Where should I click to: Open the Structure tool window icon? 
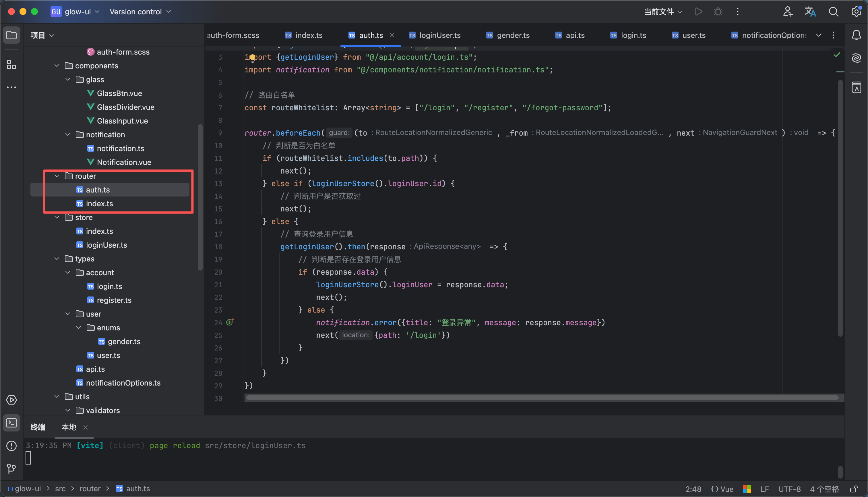11,64
